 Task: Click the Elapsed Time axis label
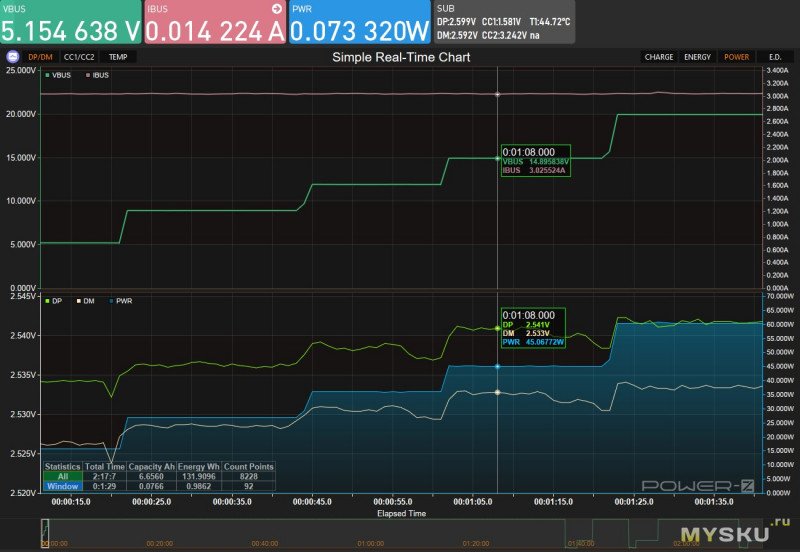coord(402,514)
